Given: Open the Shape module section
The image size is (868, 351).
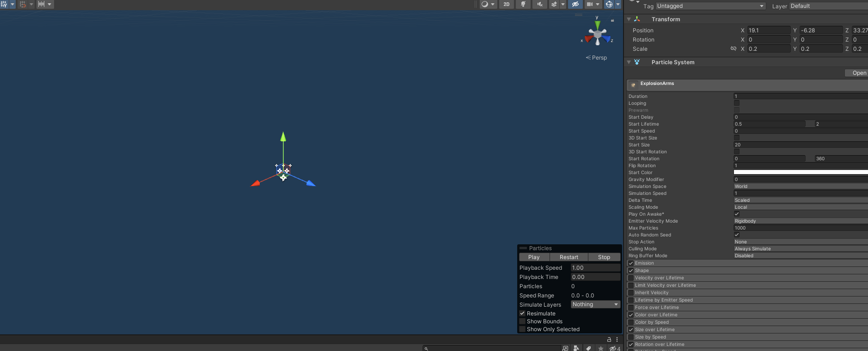Looking at the screenshot, I should point(747,271).
